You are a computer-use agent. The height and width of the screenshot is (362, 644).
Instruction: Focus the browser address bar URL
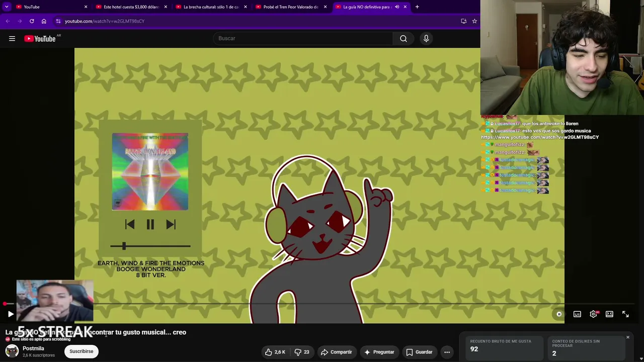105,21
